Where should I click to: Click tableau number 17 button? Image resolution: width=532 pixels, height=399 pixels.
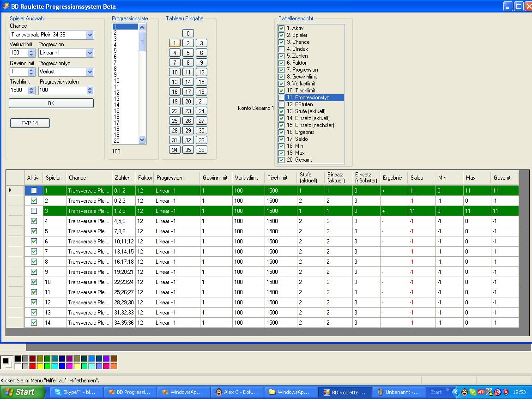click(188, 91)
